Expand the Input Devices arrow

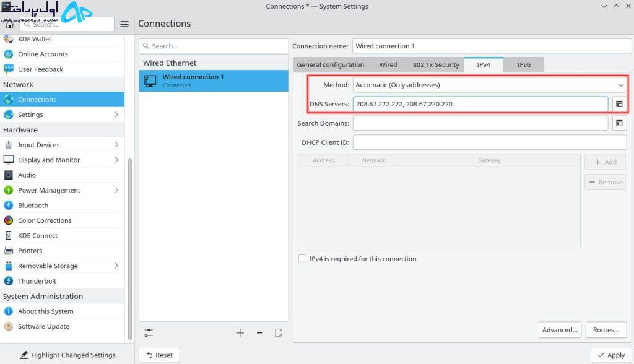pyautogui.click(x=116, y=145)
